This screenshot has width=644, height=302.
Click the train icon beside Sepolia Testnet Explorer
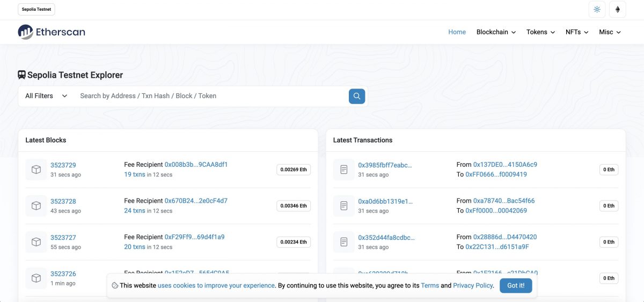tap(22, 75)
